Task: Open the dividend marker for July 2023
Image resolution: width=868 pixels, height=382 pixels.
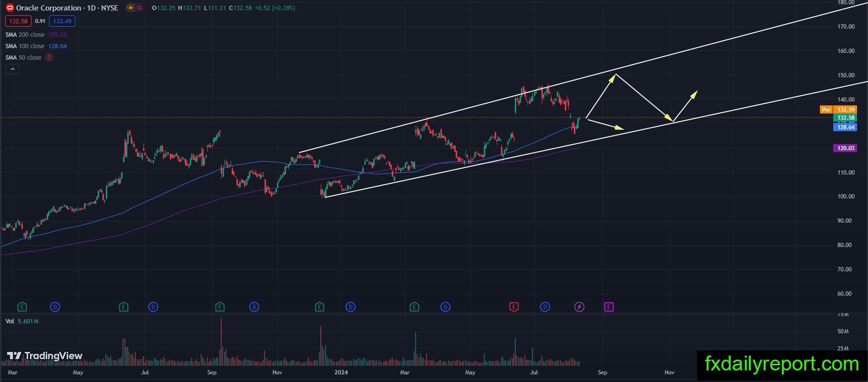Action: (153, 307)
